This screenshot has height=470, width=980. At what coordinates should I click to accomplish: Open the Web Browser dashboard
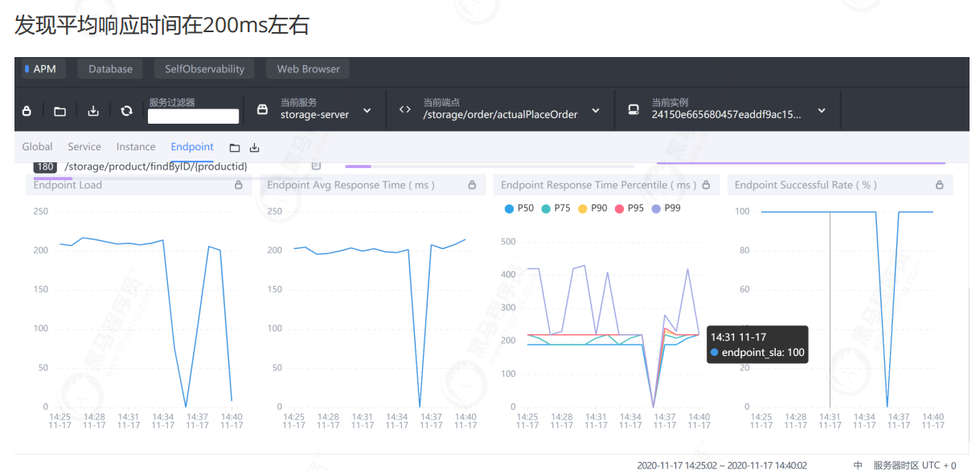pos(309,69)
